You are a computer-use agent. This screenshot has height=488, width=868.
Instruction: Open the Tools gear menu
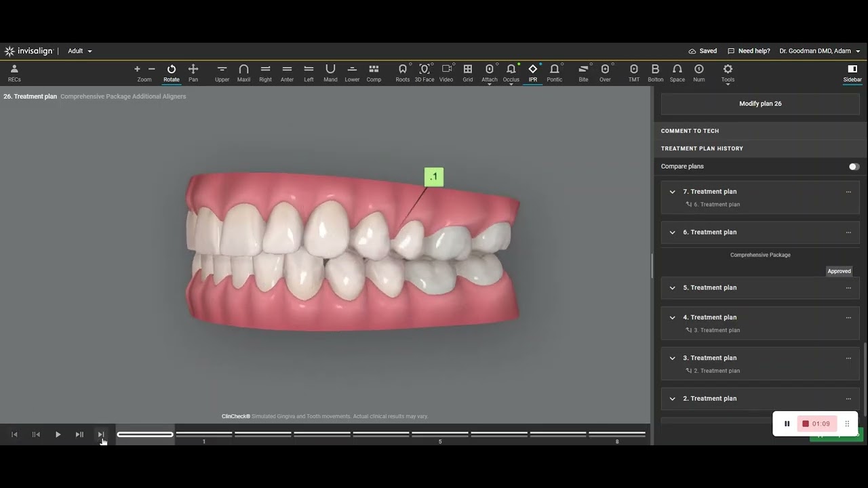pyautogui.click(x=728, y=73)
